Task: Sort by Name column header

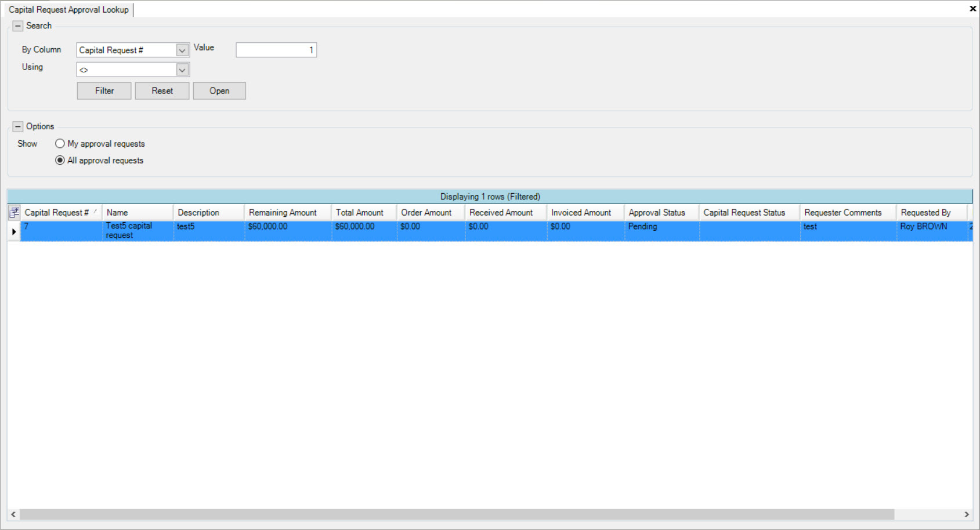Action: [138, 212]
